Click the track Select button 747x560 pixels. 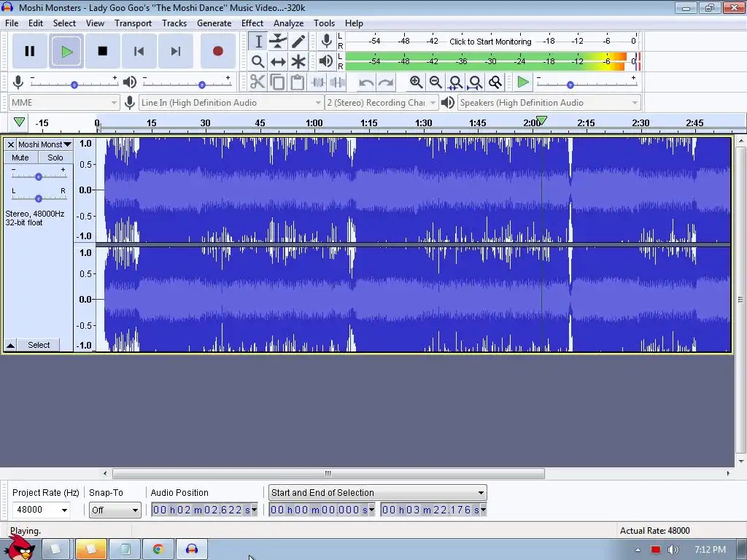click(x=39, y=345)
